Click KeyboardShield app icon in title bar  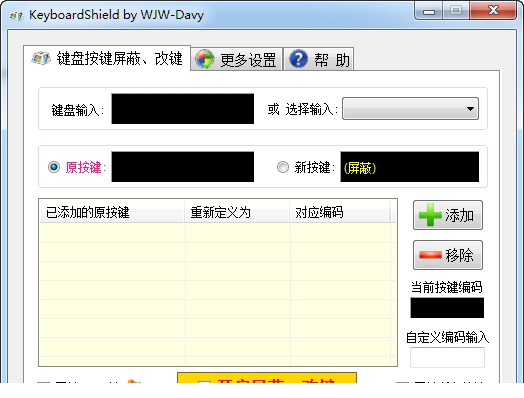tap(16, 15)
